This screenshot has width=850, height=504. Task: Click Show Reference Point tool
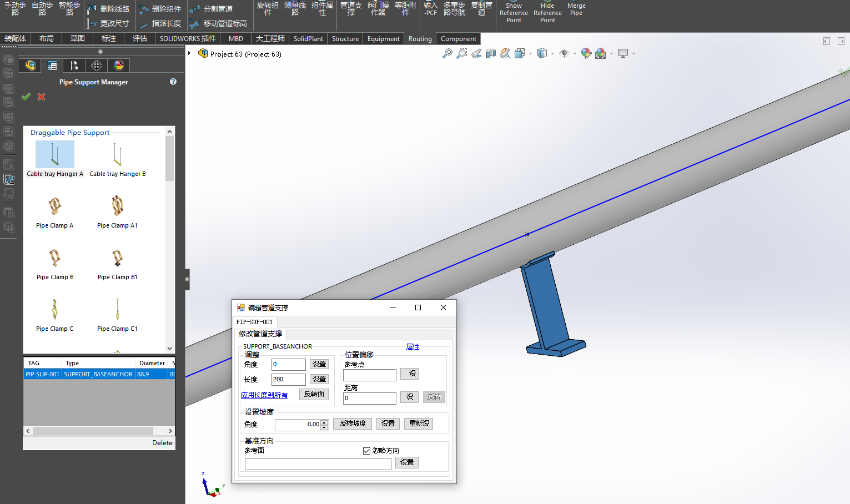[x=514, y=12]
